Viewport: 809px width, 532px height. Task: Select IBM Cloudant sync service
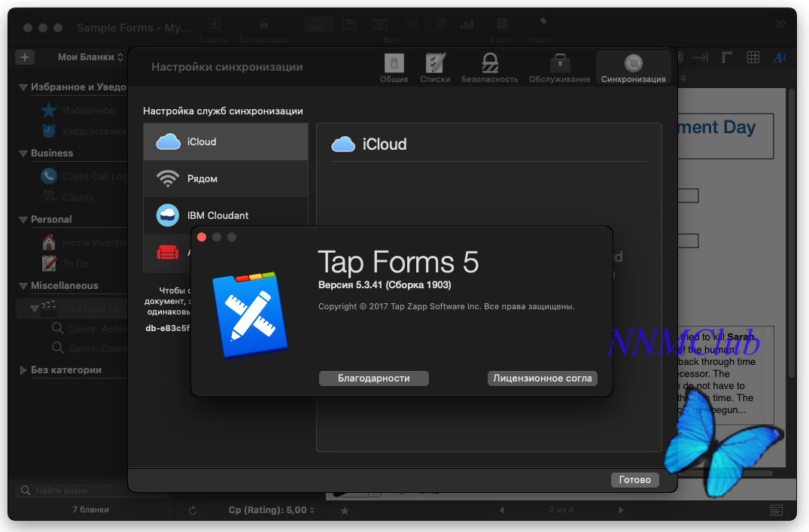click(x=226, y=215)
